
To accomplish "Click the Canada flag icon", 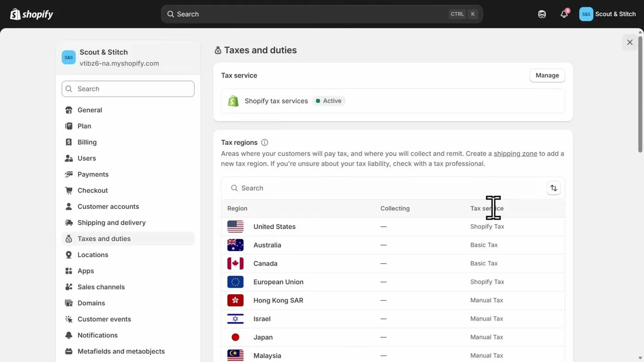I will tap(236, 264).
